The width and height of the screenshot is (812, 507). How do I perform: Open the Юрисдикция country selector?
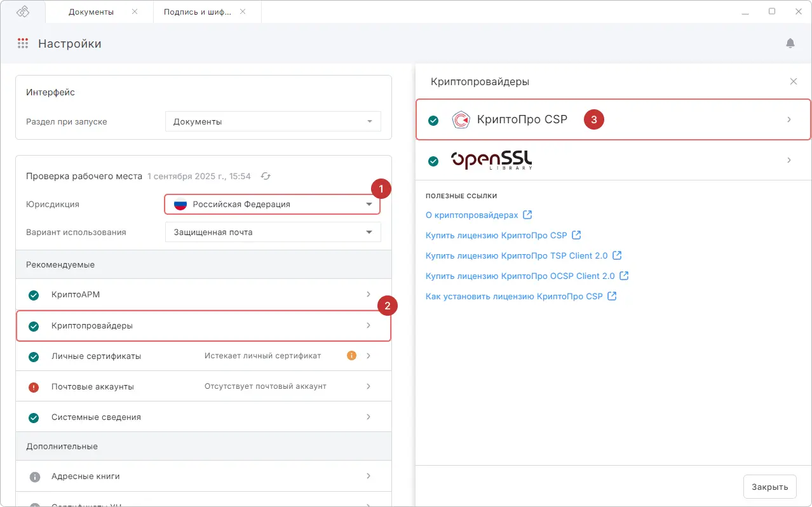(x=272, y=204)
